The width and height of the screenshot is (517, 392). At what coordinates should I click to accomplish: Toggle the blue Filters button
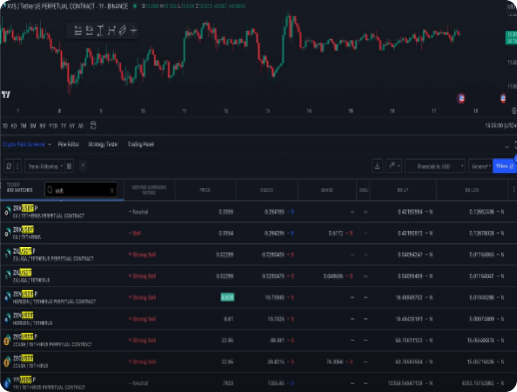point(504,166)
